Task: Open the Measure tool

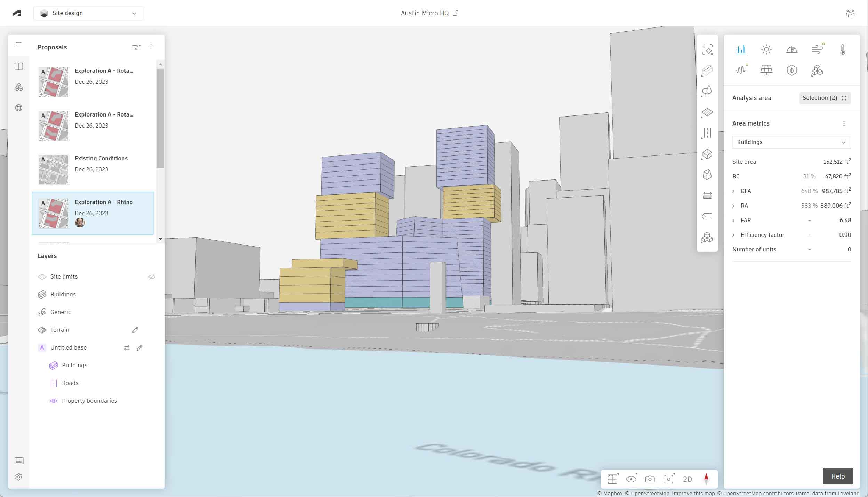Action: tap(708, 195)
